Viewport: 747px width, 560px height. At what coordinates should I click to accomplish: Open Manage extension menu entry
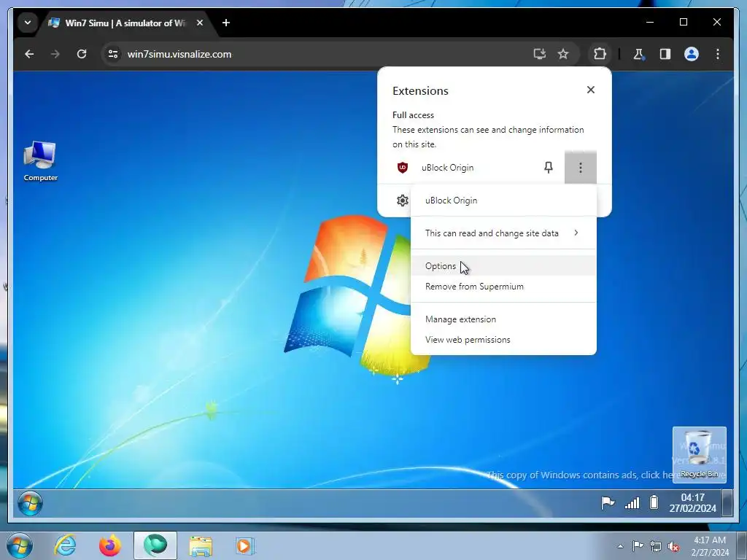(503, 319)
